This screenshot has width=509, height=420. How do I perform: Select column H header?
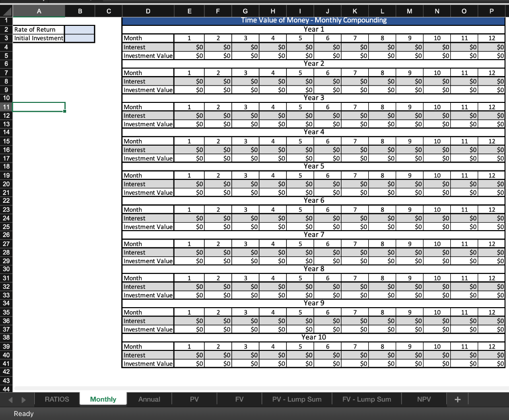tap(273, 11)
